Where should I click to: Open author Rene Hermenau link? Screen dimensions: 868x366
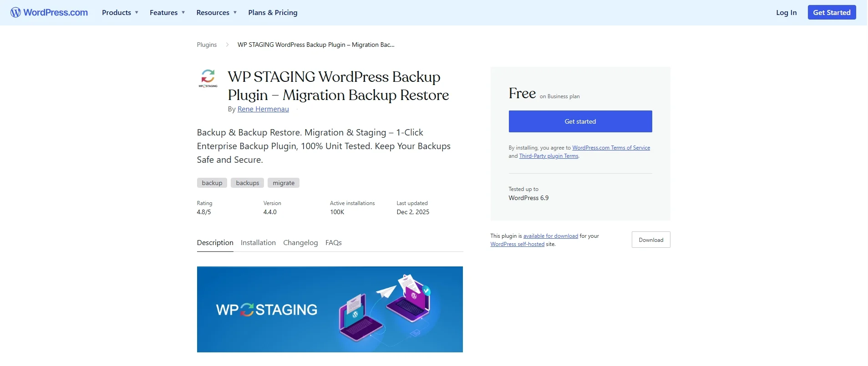(263, 109)
